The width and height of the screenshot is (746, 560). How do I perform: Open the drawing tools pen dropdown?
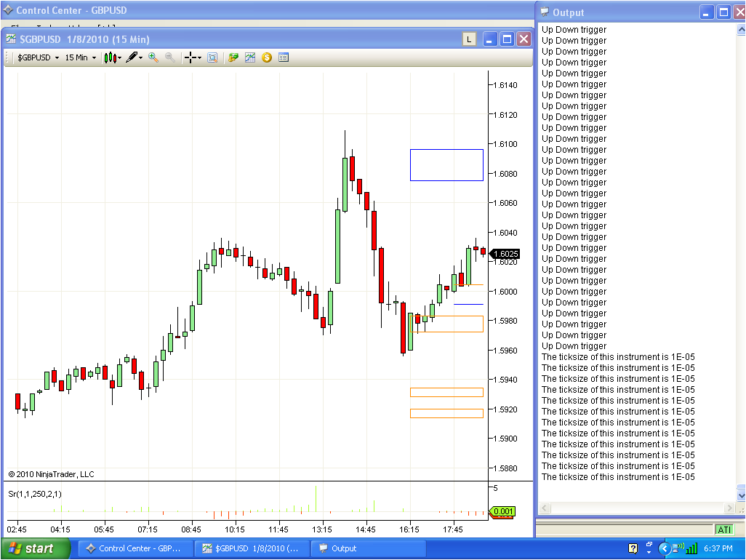tap(135, 57)
